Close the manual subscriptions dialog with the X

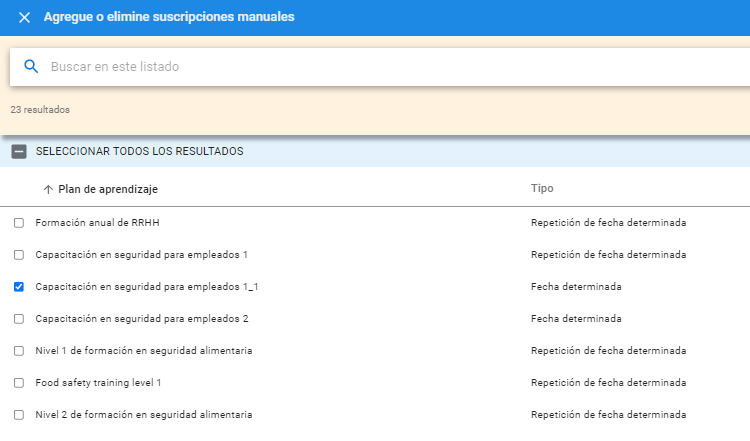pyautogui.click(x=24, y=18)
